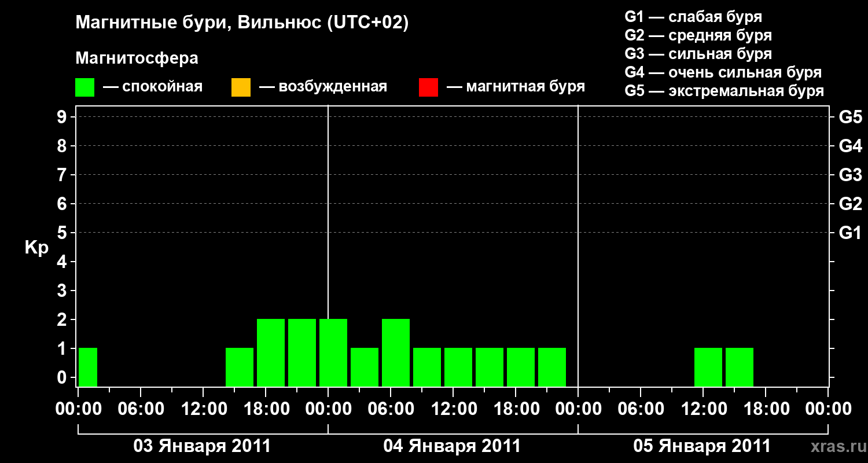Click the '9' value on Kp axis

tap(63, 117)
